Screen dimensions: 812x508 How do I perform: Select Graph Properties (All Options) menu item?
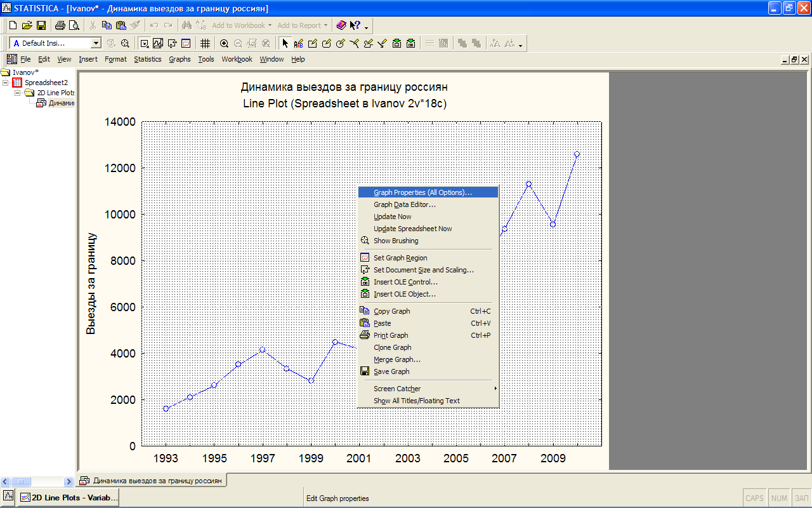pyautogui.click(x=422, y=192)
